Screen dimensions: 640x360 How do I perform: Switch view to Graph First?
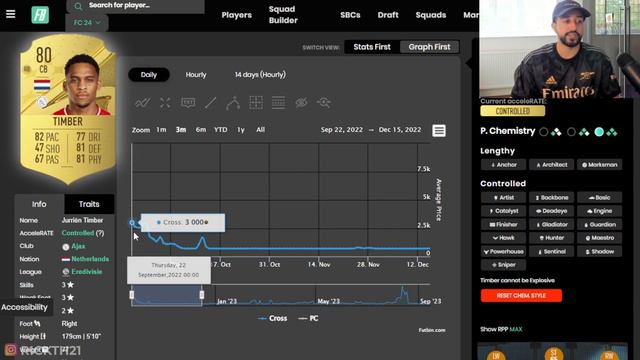tap(429, 47)
